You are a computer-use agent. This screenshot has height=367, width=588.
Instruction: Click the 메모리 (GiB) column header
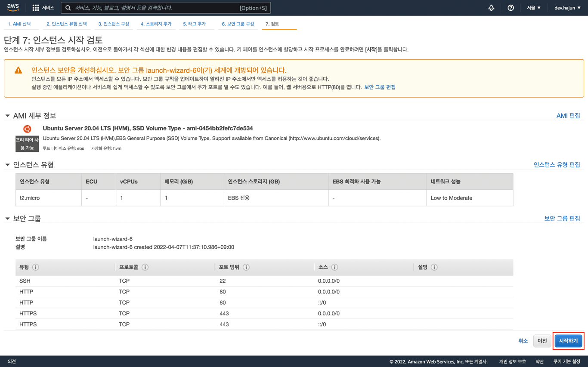[x=192, y=182]
